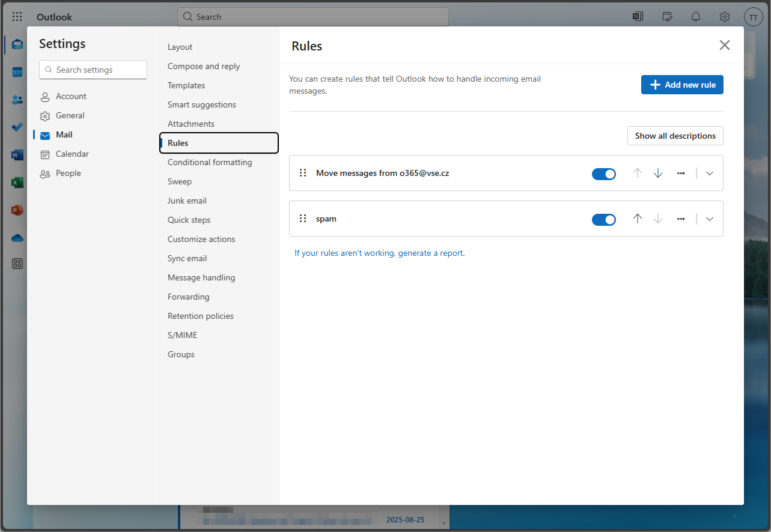Open the Calendar settings category

(72, 154)
